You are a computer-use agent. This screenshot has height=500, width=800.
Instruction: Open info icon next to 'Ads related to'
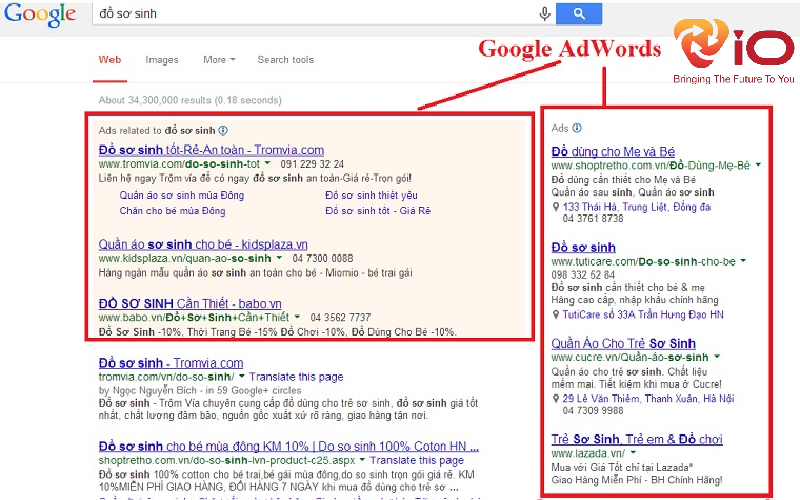(x=223, y=131)
